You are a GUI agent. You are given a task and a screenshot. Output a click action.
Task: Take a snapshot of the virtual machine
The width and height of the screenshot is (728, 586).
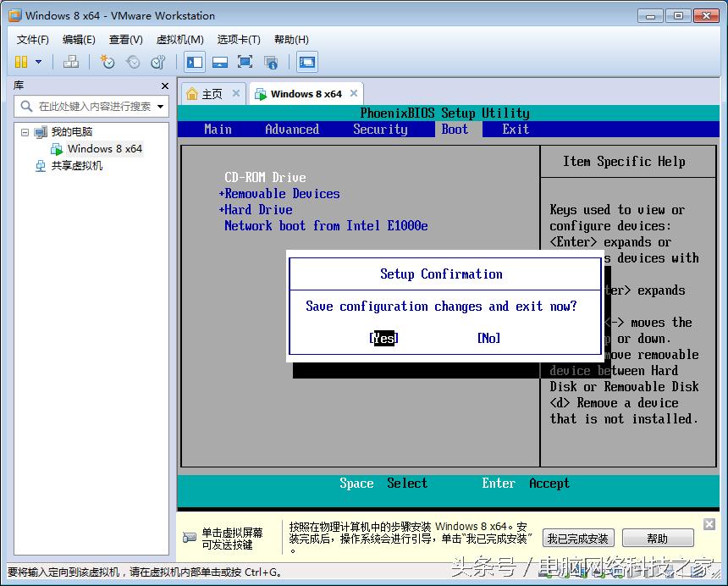point(107,62)
